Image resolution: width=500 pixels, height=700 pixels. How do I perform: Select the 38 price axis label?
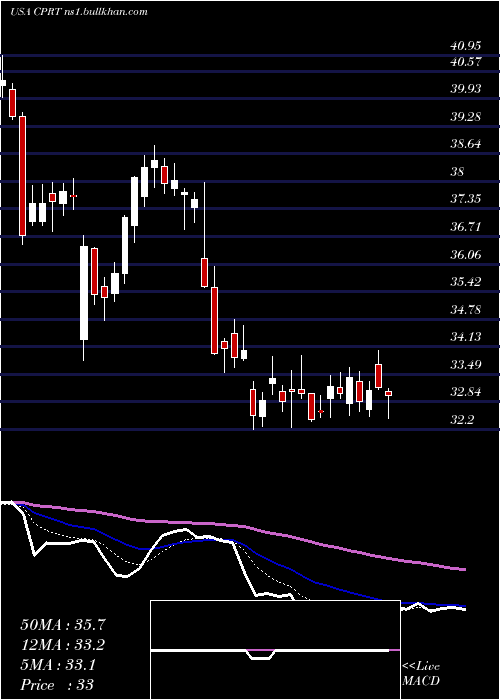tap(458, 172)
